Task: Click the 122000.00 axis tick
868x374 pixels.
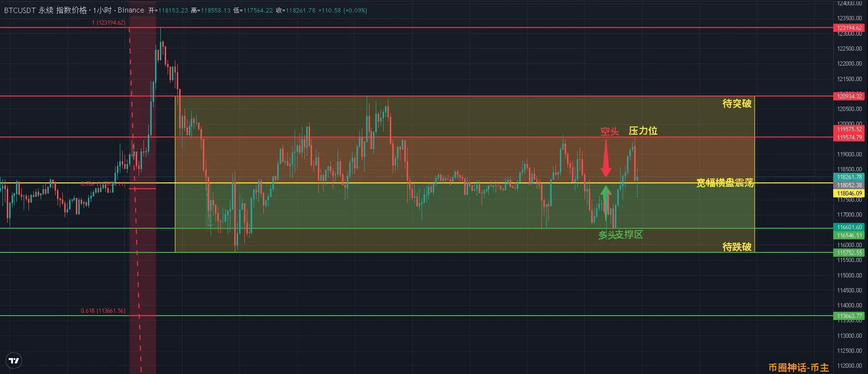Action: (x=850, y=64)
